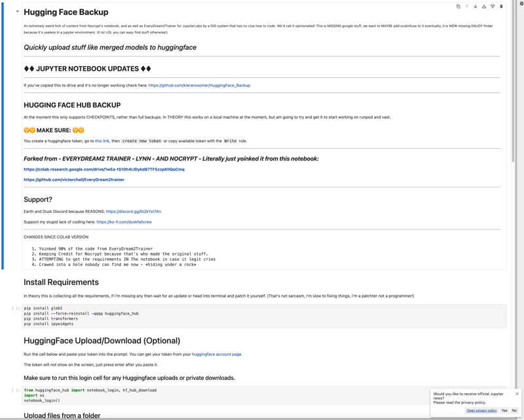Screen dimensions: 524x420
Task: Click the 'import os' code line
Action: pos(34,395)
